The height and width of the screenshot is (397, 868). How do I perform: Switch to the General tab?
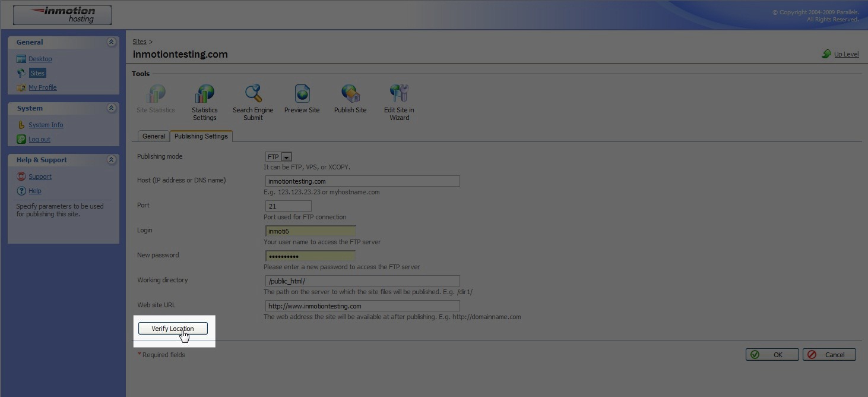(x=154, y=136)
